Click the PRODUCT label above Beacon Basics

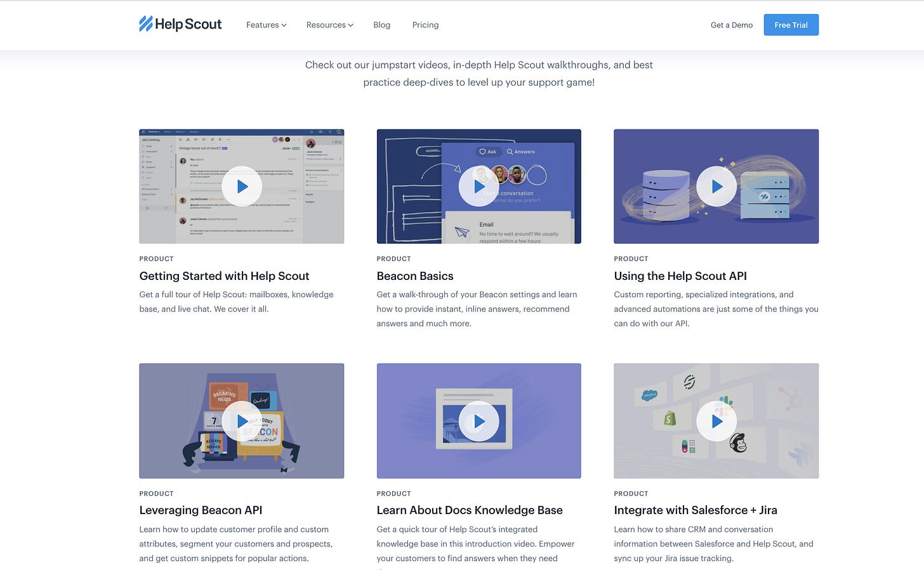(393, 259)
